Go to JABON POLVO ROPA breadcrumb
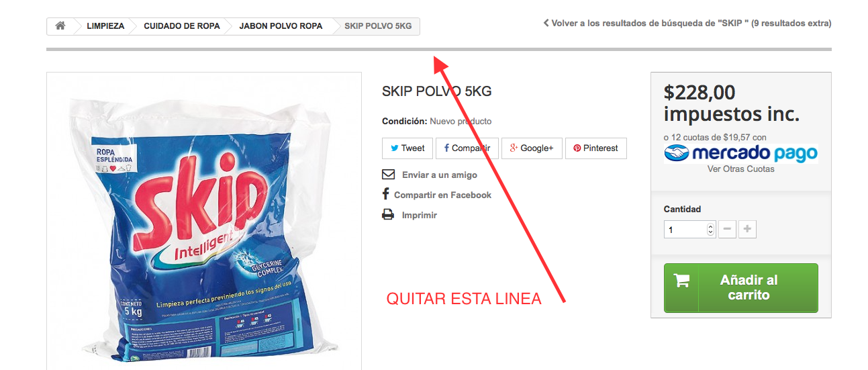Screen dimensions: 868x370 pyautogui.click(x=281, y=26)
